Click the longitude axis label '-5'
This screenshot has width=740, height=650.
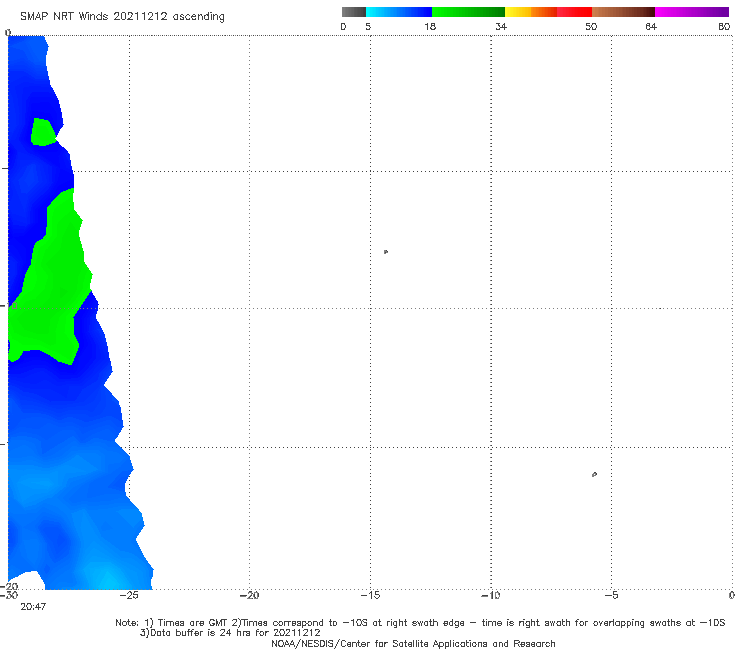pyautogui.click(x=611, y=595)
